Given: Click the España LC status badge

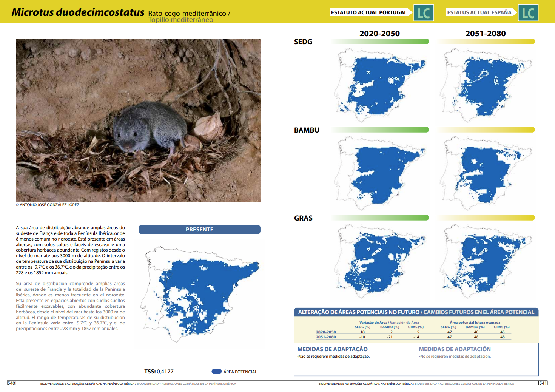Looking at the screenshot, I should (528, 13).
